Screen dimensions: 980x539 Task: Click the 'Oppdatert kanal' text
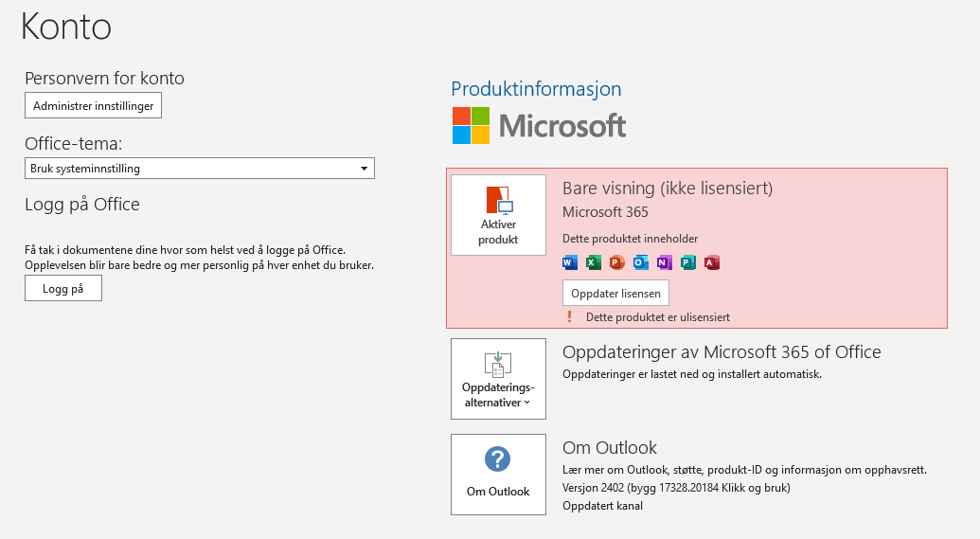pyautogui.click(x=602, y=506)
